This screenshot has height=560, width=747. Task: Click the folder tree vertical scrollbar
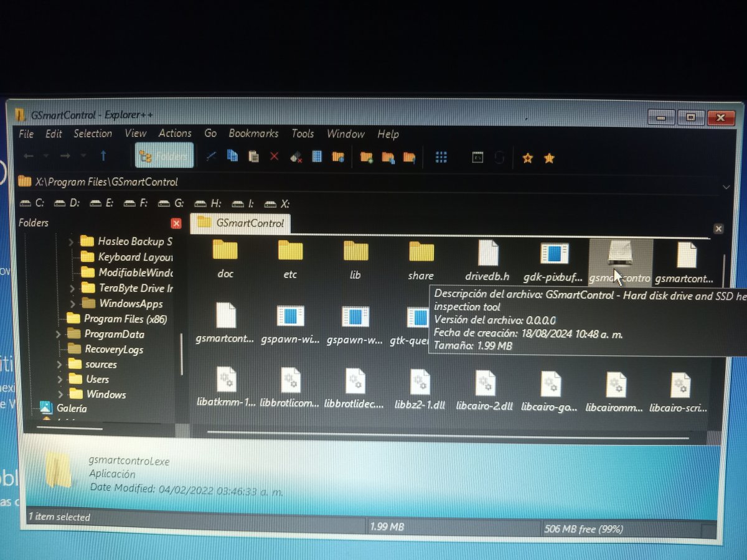coord(181,354)
